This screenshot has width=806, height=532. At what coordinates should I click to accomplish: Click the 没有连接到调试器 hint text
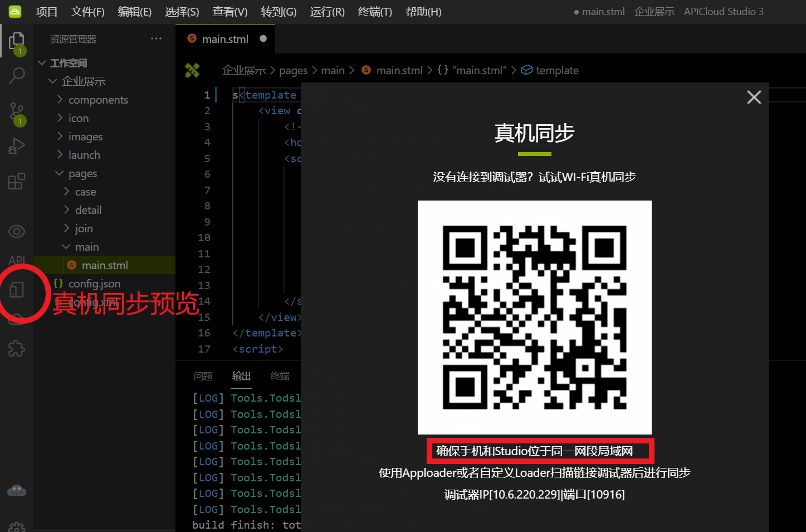[535, 177]
